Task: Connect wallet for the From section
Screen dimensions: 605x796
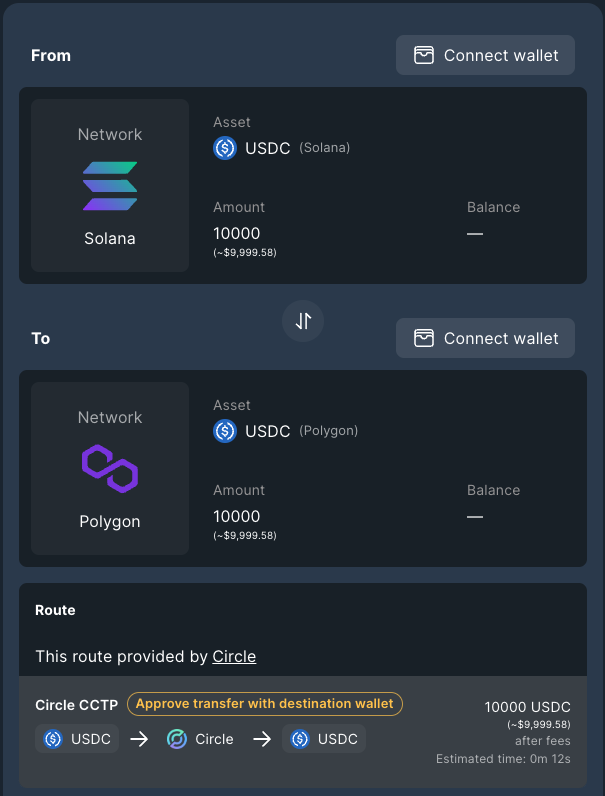Action: click(485, 55)
